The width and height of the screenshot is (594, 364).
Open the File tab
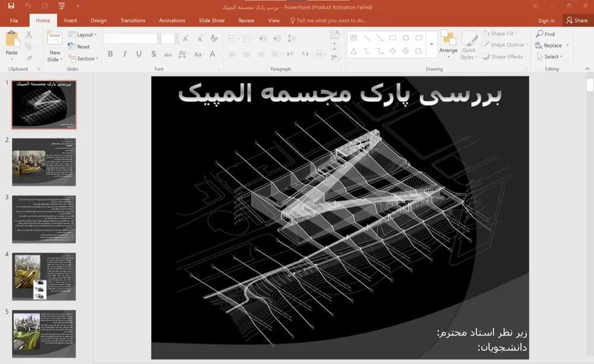(x=14, y=20)
